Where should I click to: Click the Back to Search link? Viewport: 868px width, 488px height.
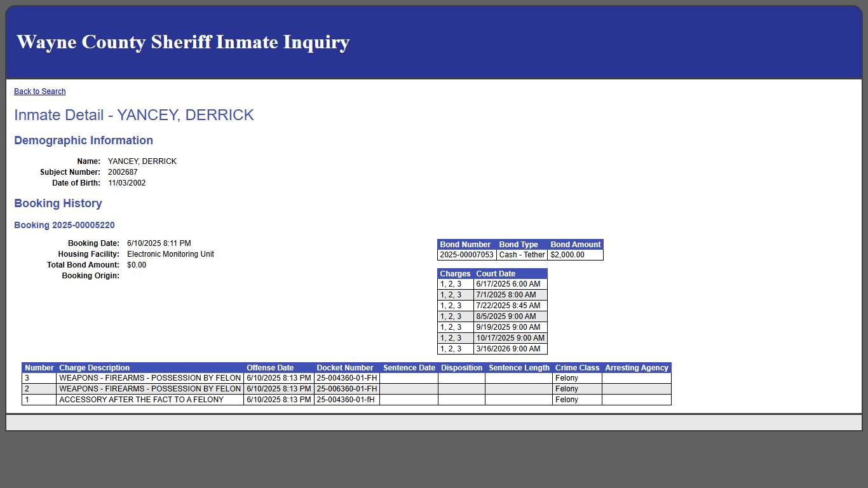point(39,91)
